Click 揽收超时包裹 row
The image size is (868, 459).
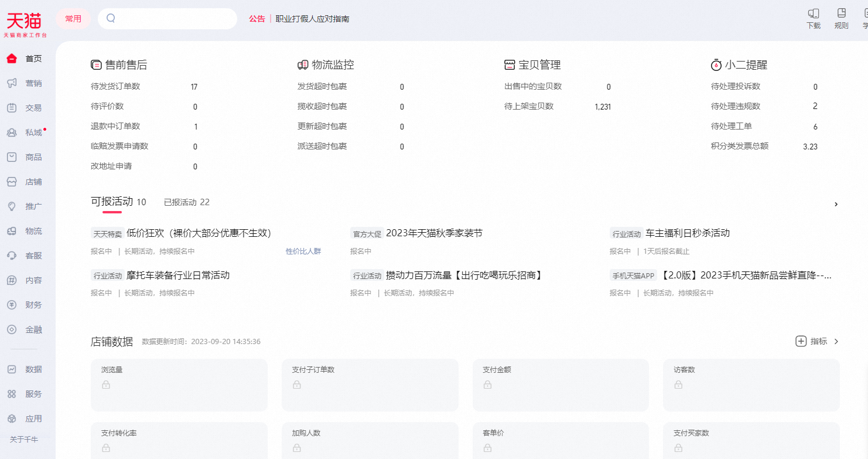(x=351, y=107)
